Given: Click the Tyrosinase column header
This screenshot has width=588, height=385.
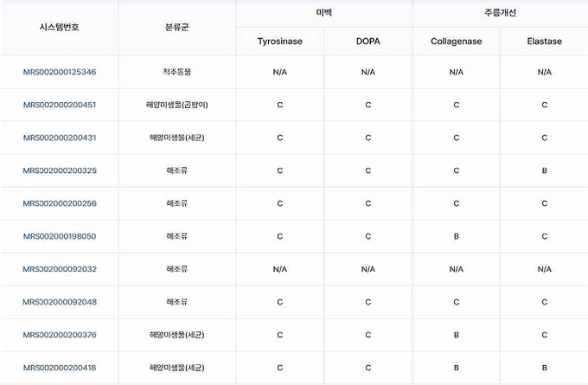Looking at the screenshot, I should [x=280, y=42].
